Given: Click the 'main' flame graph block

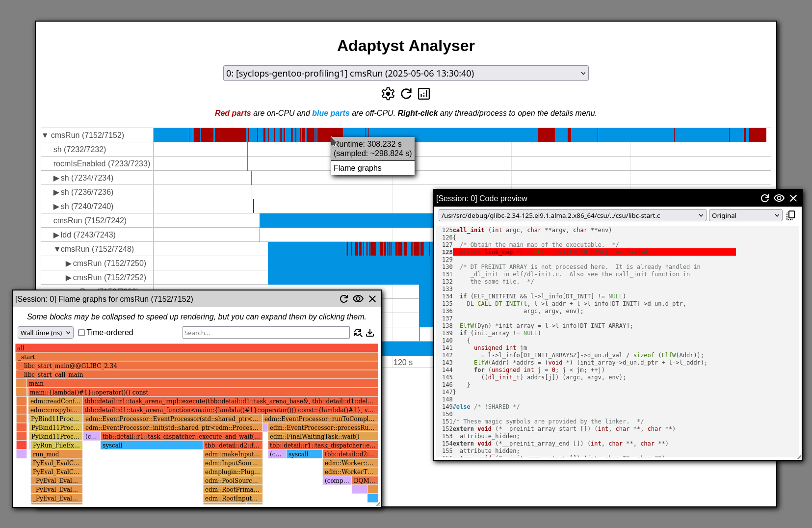Looking at the screenshot, I should 202,383.
